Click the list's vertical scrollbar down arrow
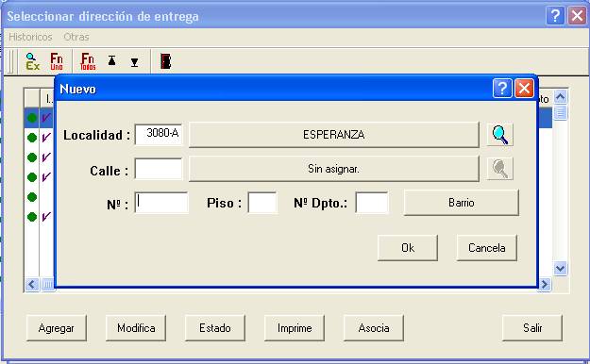Screen dimensions: 590x364 561,269
